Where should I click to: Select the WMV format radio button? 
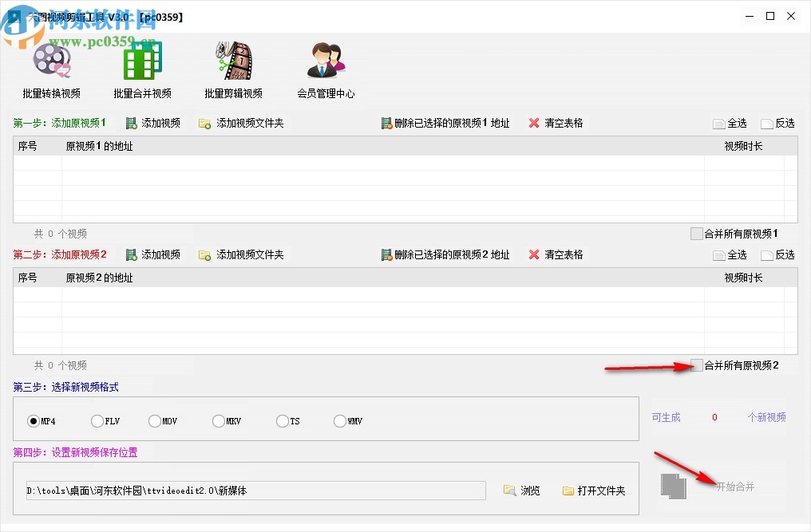pyautogui.click(x=340, y=421)
